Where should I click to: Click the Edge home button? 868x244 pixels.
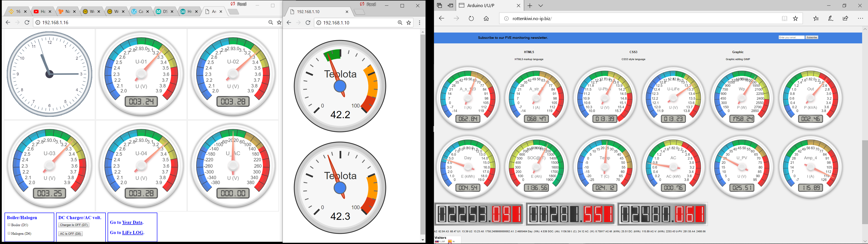pos(486,19)
